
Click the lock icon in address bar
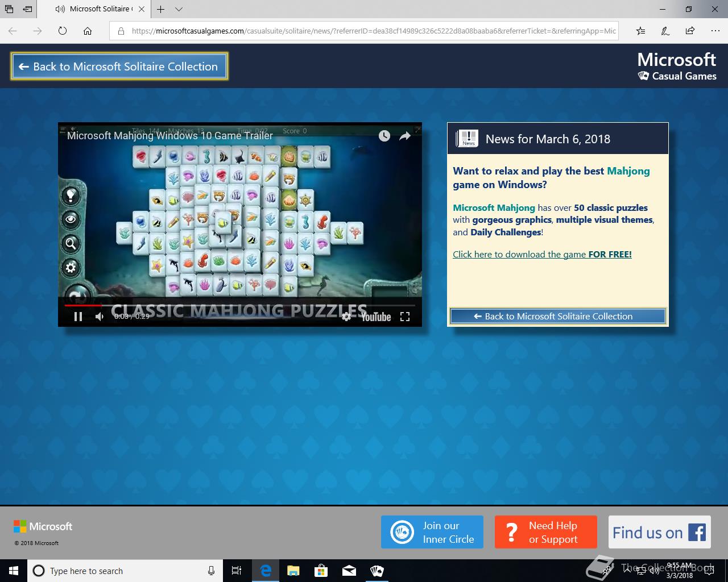click(121, 31)
